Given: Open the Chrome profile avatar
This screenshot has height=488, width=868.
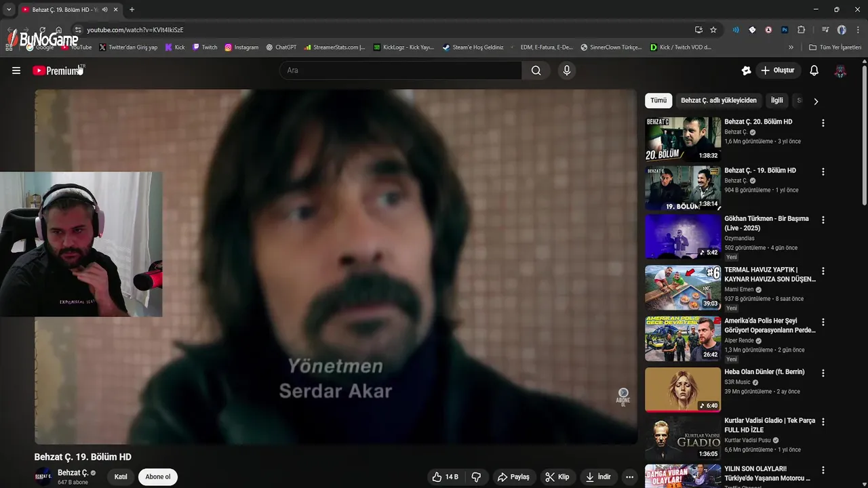Looking at the screenshot, I should point(842,30).
